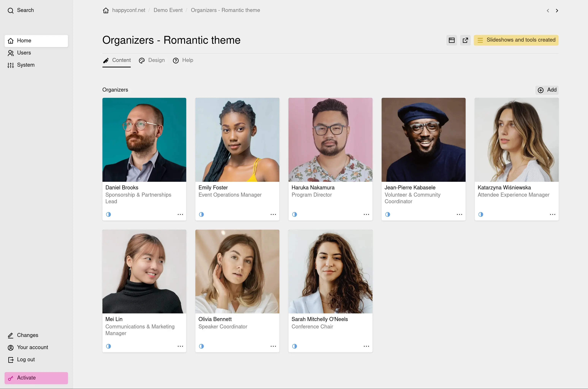The height and width of the screenshot is (389, 588).
Task: Go to next item with right chevron
Action: point(557,10)
